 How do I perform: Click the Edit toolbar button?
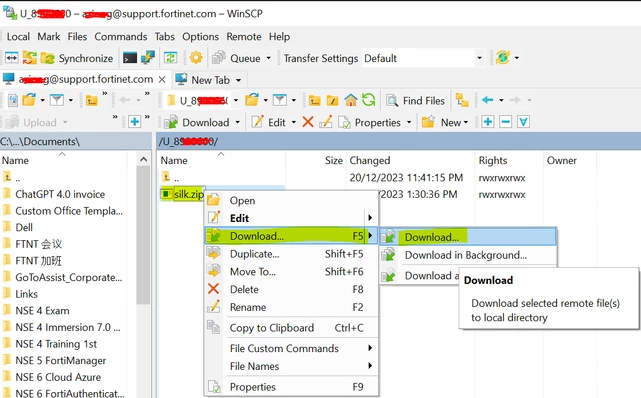point(268,122)
